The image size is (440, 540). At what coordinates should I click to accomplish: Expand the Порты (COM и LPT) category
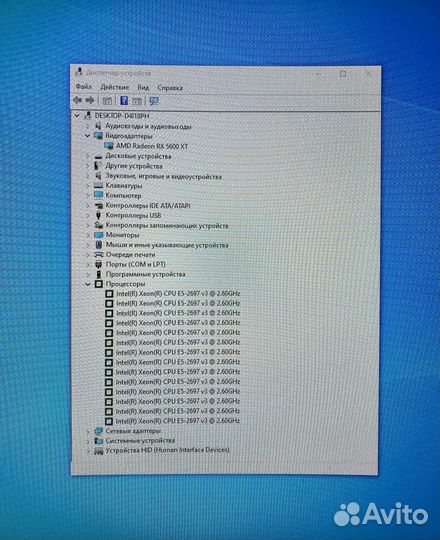[x=88, y=264]
